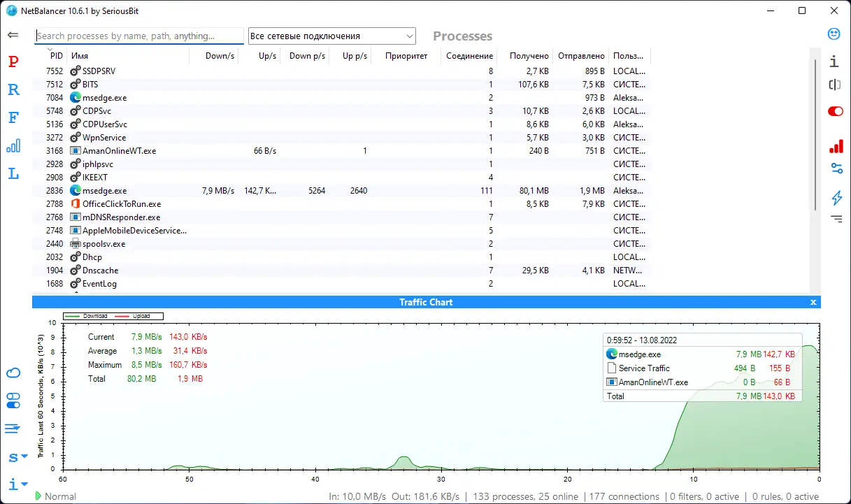Select the Processes view (P icon)
Image resolution: width=851 pixels, height=504 pixels.
pyautogui.click(x=13, y=62)
